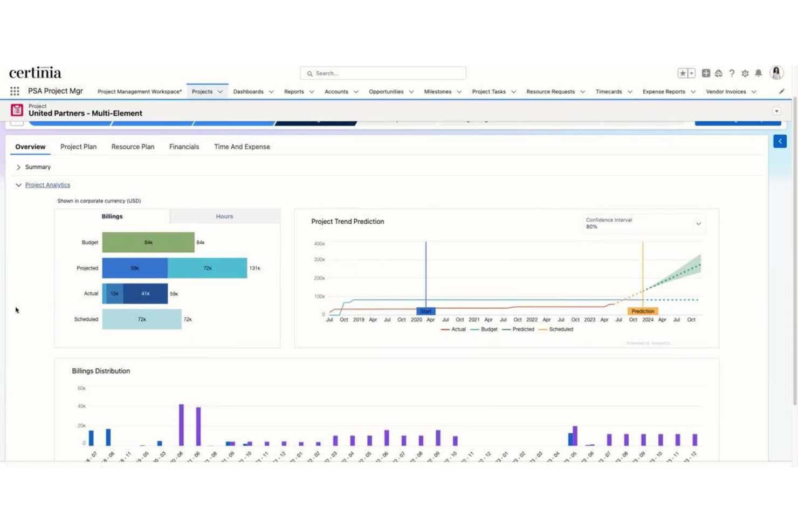The image size is (798, 532).
Task: Open the Guidance Center cloud icon
Action: click(x=719, y=73)
